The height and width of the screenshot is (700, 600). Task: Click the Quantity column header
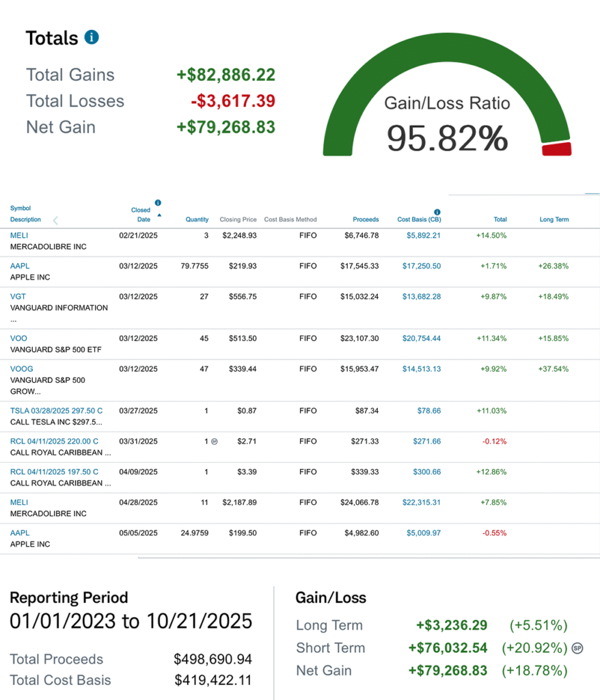click(x=197, y=219)
